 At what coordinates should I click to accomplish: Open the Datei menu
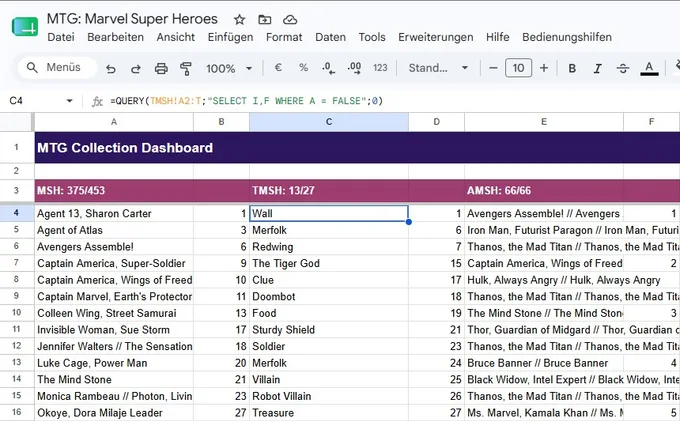[61, 37]
